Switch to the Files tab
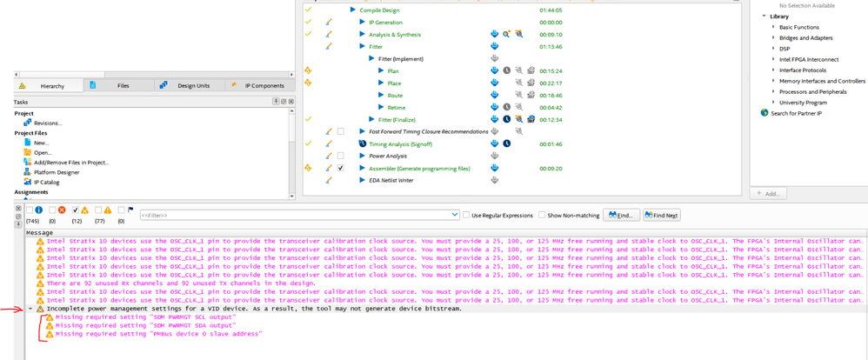Image resolution: width=868 pixels, height=360 pixels. pyautogui.click(x=123, y=86)
